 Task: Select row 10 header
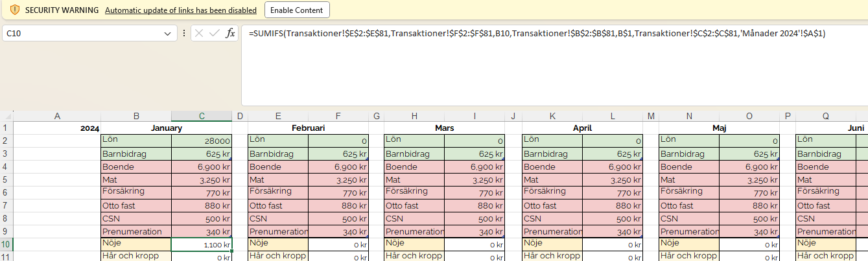(6, 244)
